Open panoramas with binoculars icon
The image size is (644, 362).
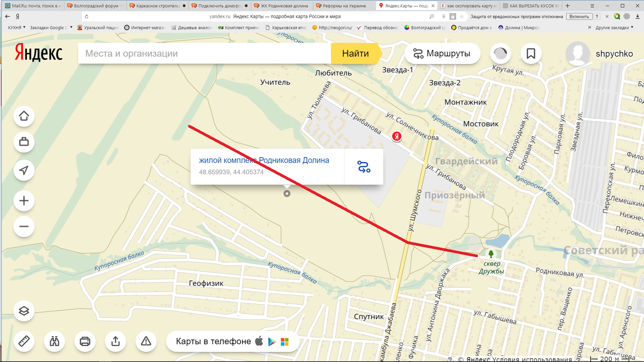point(54,341)
